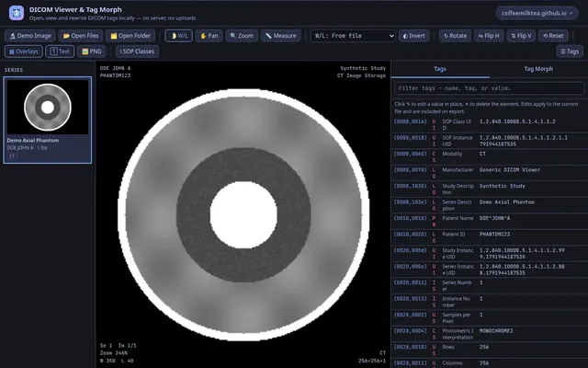Click the white center of the phantom image
Image resolution: width=588 pixels, height=368 pixels.
click(243, 214)
